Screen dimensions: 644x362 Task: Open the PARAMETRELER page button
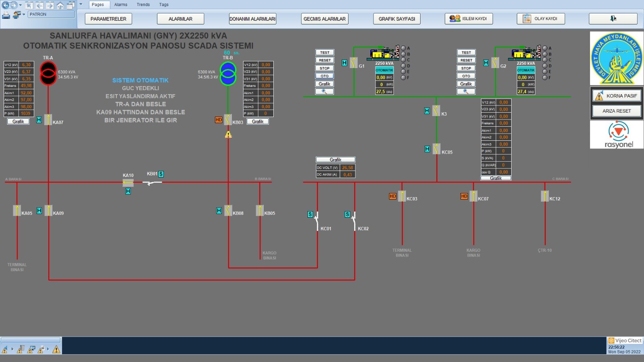pyautogui.click(x=108, y=19)
